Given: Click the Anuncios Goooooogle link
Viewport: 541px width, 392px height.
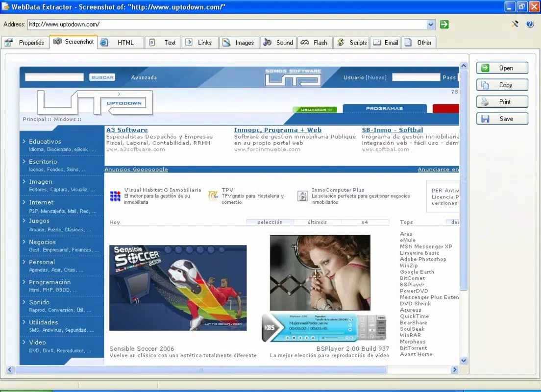Looking at the screenshot, I should click(x=136, y=170).
